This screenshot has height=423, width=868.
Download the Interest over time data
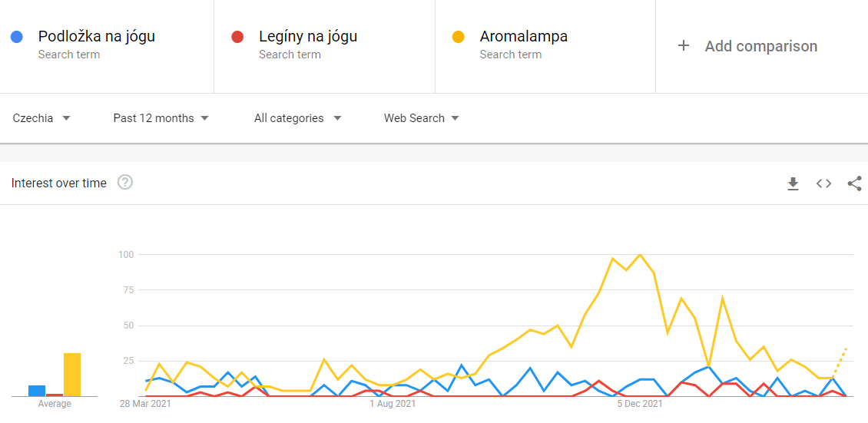coord(793,183)
